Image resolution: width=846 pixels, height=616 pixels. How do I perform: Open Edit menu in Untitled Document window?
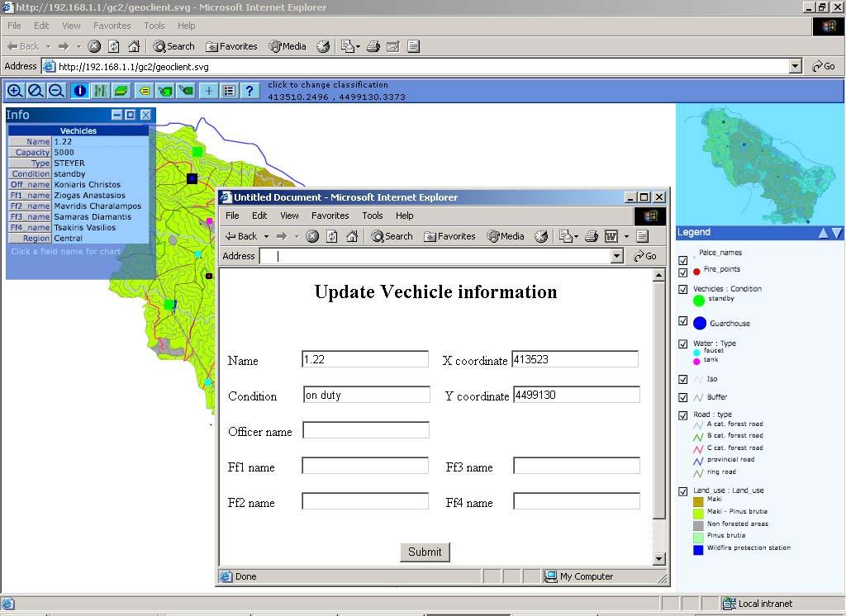click(259, 216)
